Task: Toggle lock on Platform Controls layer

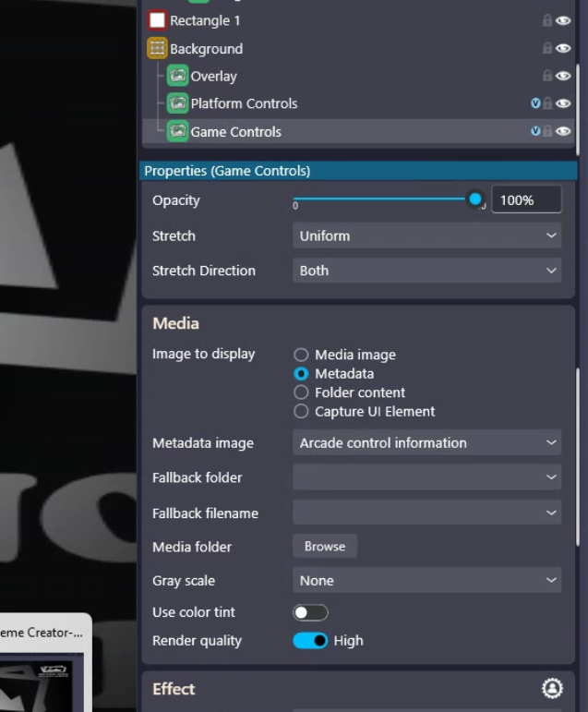Action: pos(547,103)
